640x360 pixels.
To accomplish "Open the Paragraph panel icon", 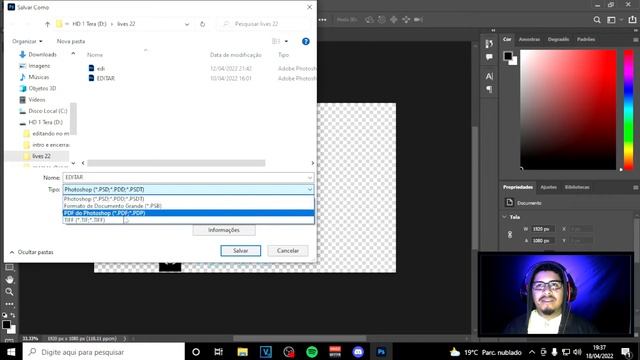I will pos(489,89).
